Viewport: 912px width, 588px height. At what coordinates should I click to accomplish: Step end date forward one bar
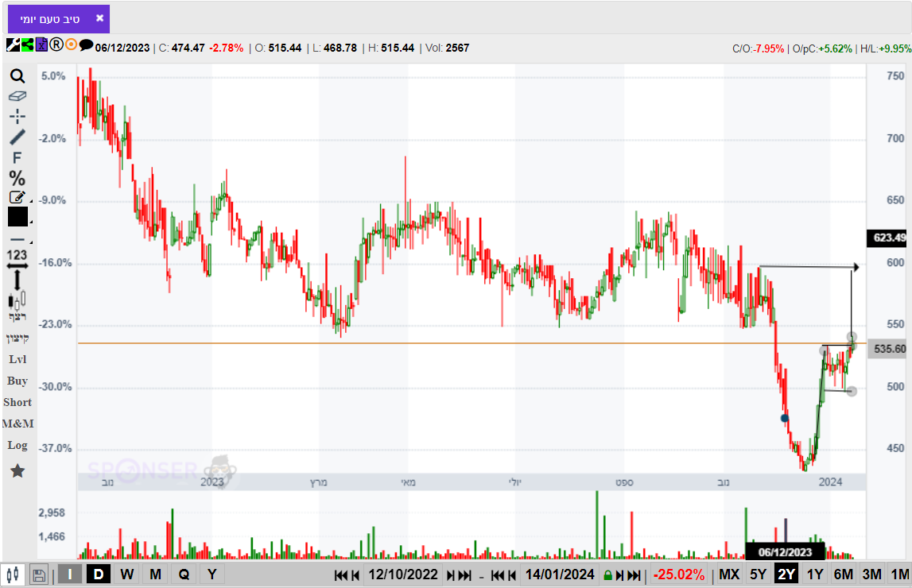(x=620, y=576)
